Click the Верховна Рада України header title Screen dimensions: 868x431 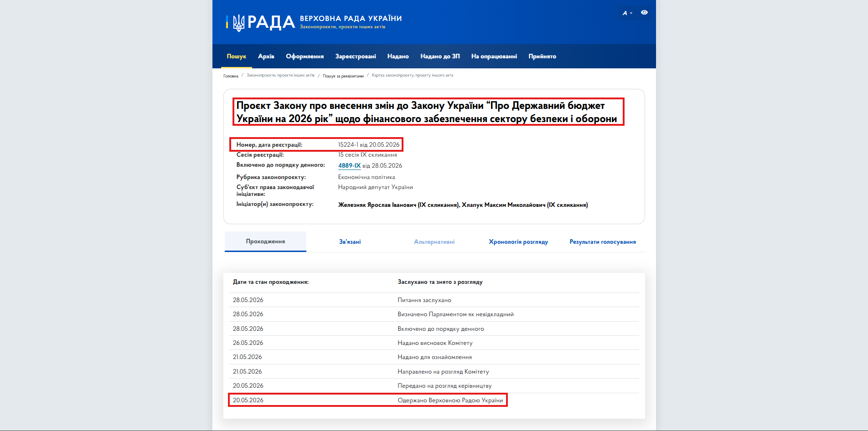click(x=351, y=19)
